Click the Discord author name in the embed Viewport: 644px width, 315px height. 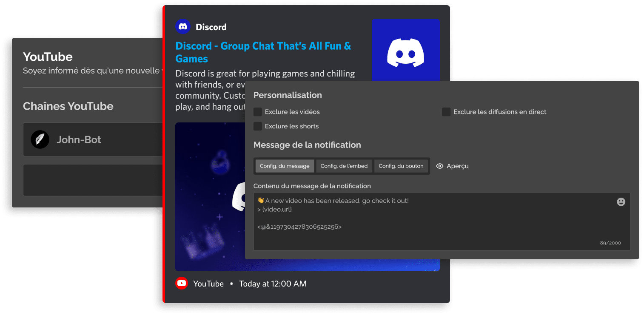(x=211, y=27)
